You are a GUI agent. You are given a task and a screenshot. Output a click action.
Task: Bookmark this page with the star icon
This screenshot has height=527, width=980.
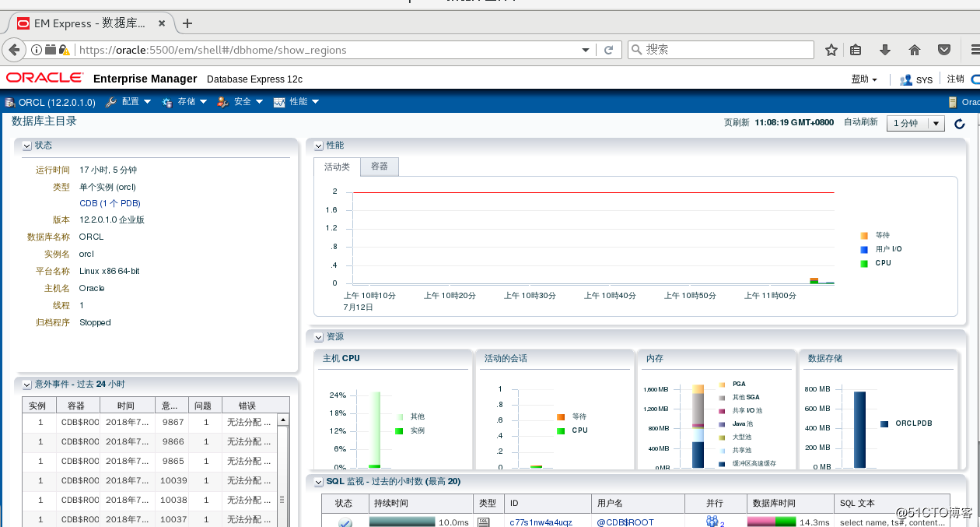pyautogui.click(x=831, y=50)
